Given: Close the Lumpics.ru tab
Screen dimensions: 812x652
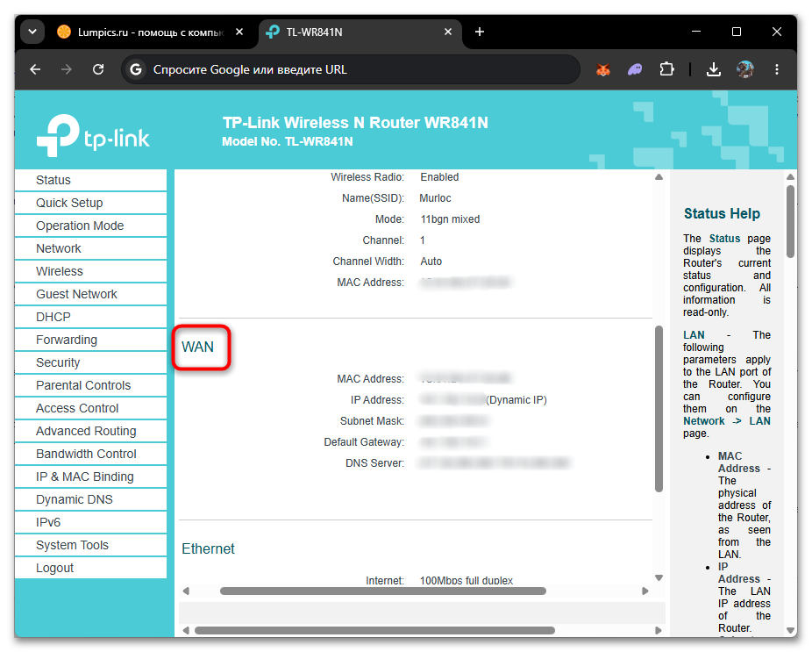Looking at the screenshot, I should click(x=239, y=32).
